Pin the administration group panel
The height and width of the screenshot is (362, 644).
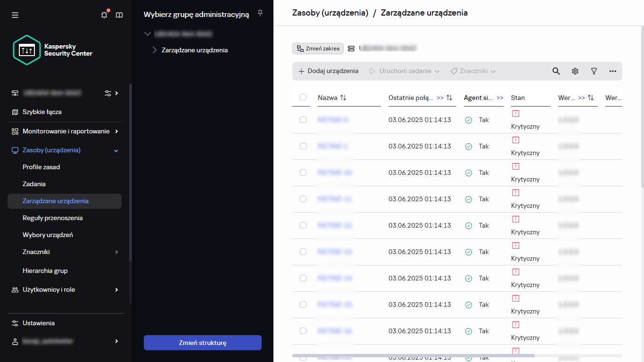[260, 14]
